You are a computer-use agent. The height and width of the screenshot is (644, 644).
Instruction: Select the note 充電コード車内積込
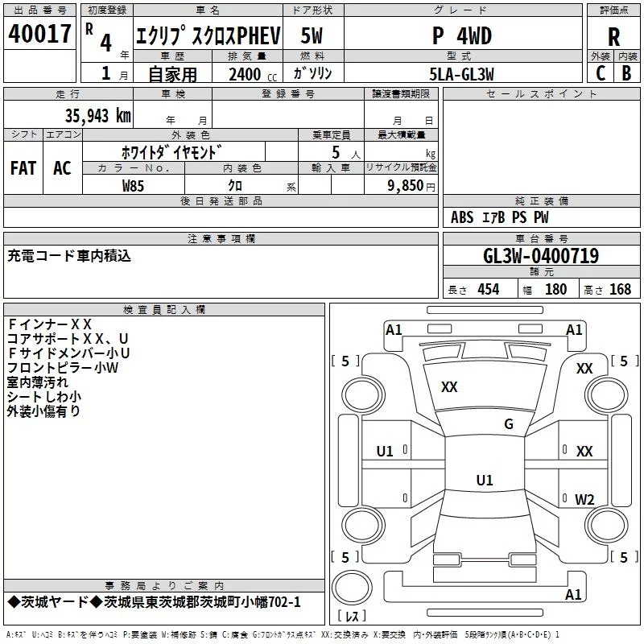pos(69,256)
